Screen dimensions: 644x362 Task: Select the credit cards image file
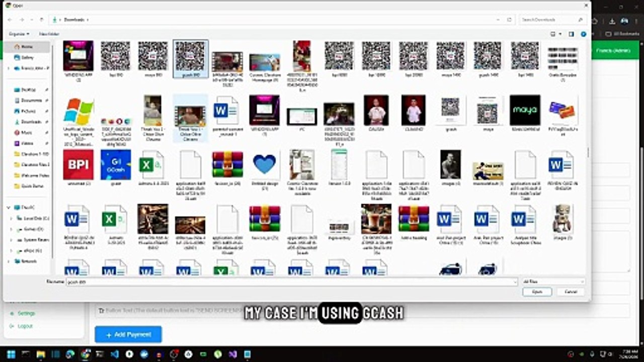pyautogui.click(x=562, y=116)
